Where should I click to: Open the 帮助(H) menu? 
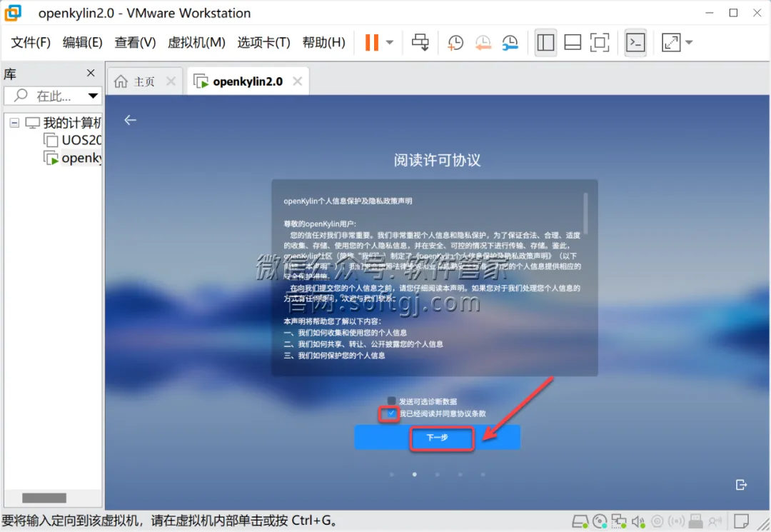tap(323, 43)
